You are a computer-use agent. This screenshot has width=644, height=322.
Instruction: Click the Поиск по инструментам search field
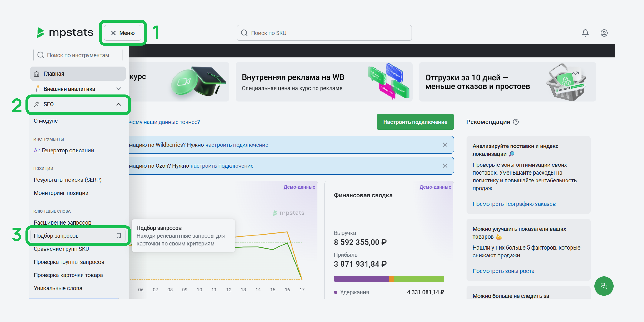(78, 55)
